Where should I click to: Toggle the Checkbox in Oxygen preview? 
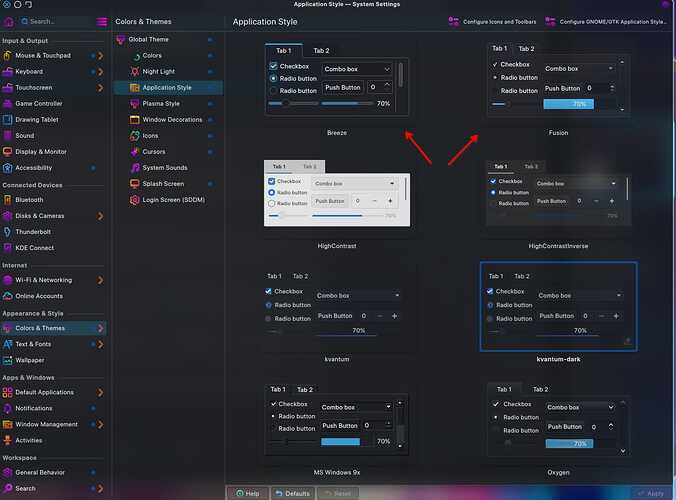[496, 404]
